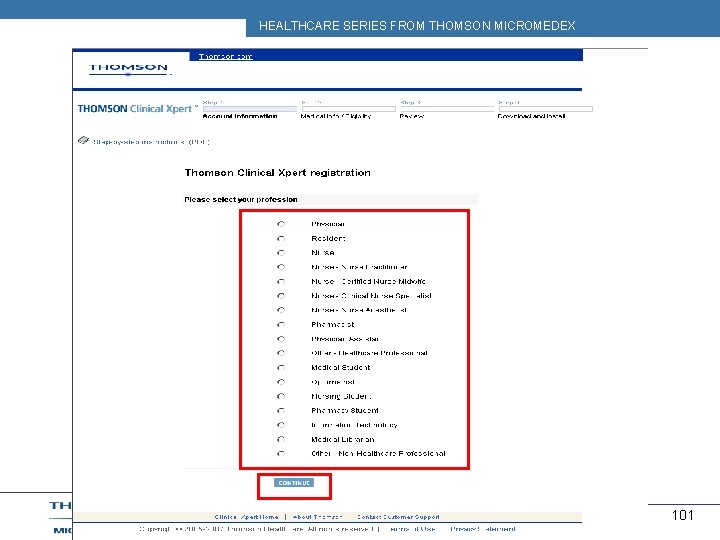Click the Thomson Clinical Xpert logo
The width and height of the screenshot is (720, 540).
point(137,109)
